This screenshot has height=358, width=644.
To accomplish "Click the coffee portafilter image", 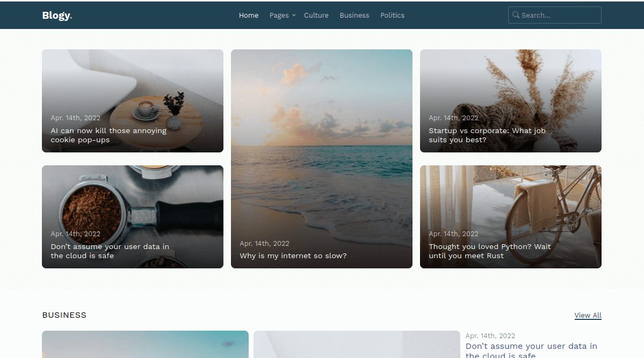I will [132, 204].
